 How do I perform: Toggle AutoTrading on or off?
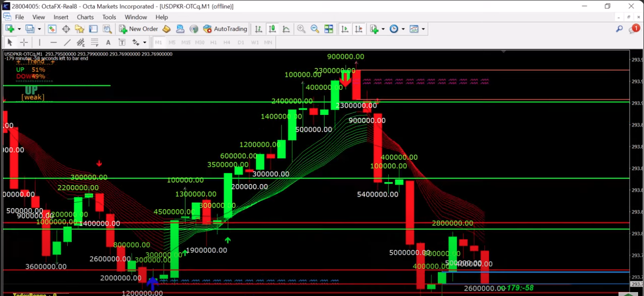[225, 29]
